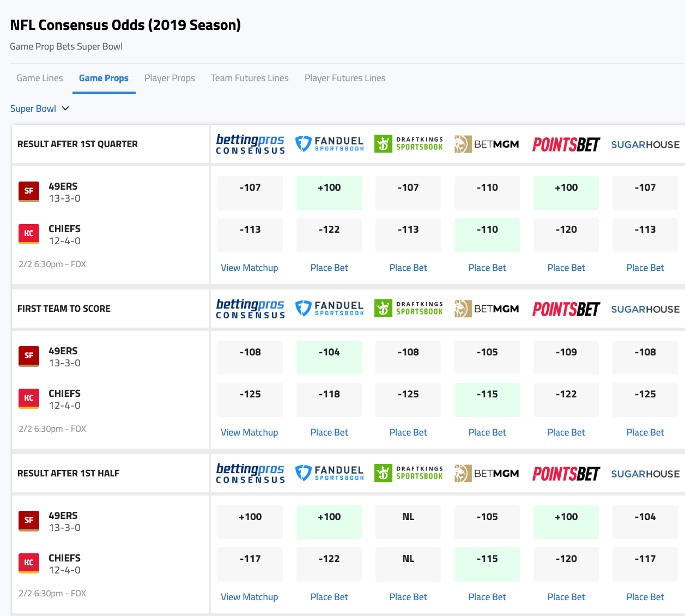The image size is (685, 616).
Task: Click FanDuel Sportsbook logo in First Team To Score header
Action: coord(329,309)
